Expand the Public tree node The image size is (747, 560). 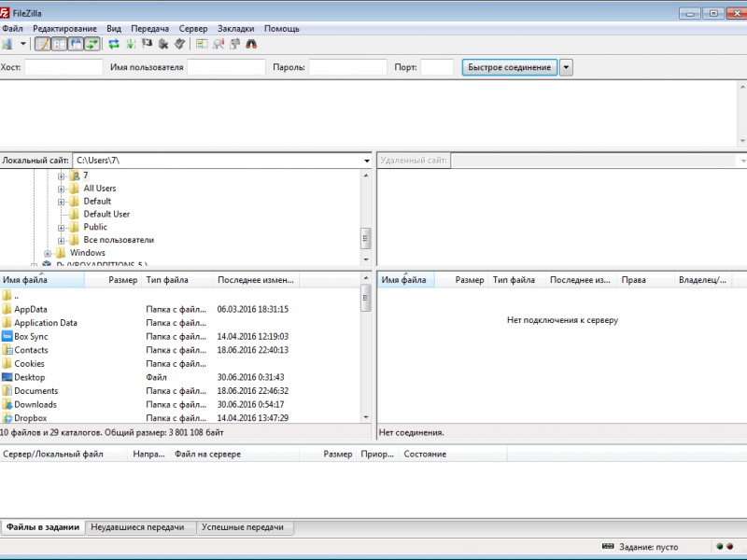[x=61, y=228]
